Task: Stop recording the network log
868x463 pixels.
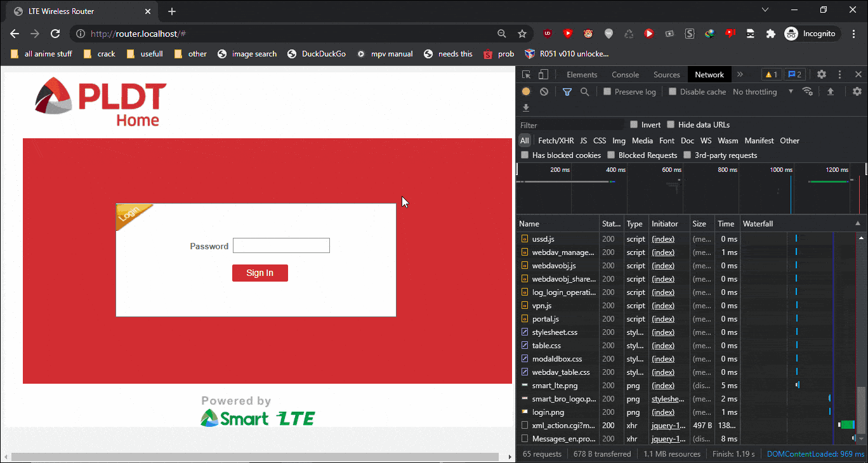Action: 526,92
